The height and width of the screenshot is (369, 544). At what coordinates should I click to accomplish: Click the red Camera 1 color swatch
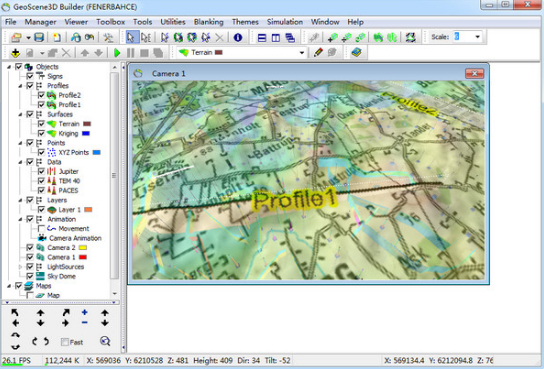[x=83, y=257]
